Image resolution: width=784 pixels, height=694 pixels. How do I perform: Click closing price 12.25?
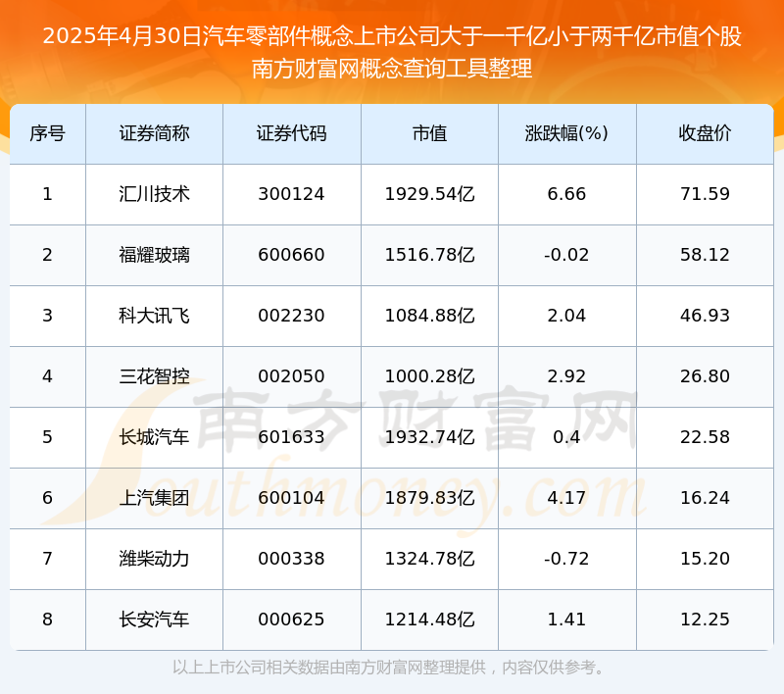click(705, 620)
